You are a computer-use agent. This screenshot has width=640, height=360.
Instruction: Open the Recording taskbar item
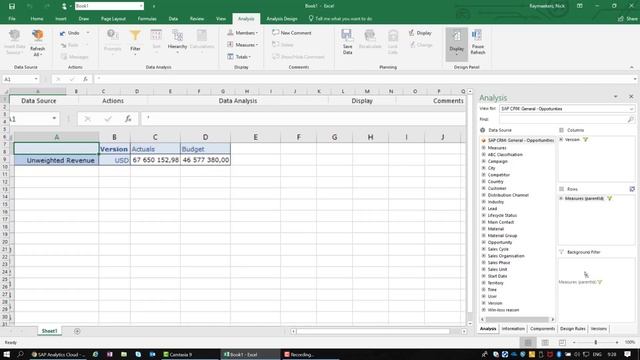(x=299, y=354)
